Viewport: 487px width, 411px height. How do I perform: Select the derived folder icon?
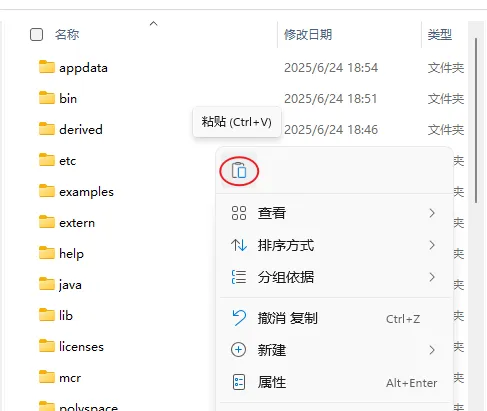[47, 129]
